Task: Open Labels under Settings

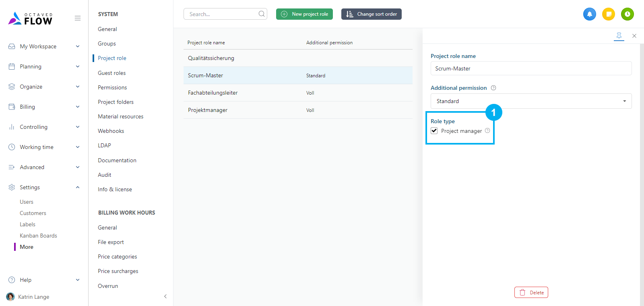Action: (x=27, y=224)
